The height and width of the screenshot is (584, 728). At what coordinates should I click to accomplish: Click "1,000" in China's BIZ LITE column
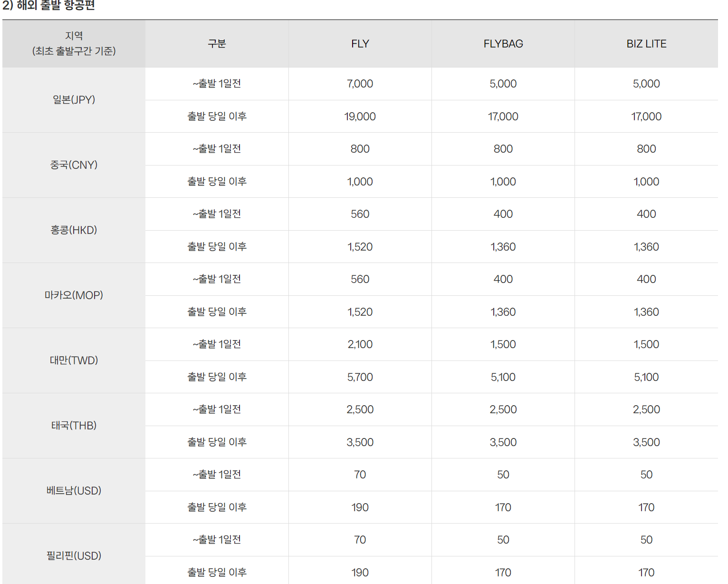(646, 182)
